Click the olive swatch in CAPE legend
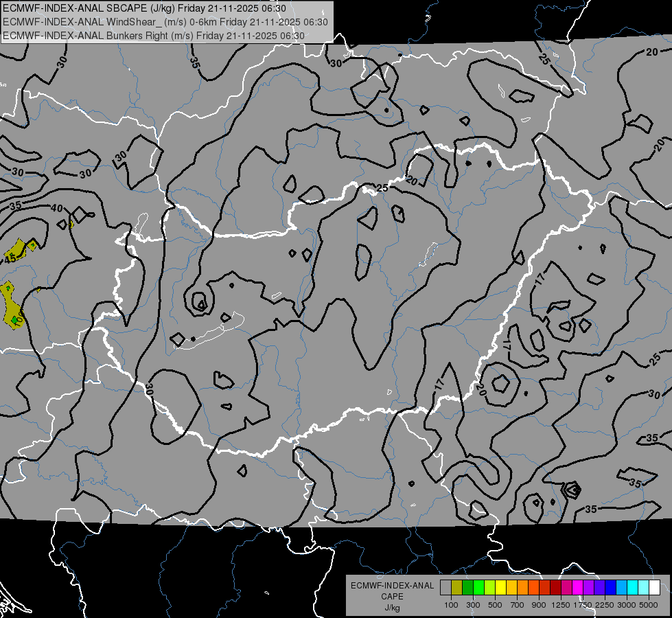 457,587
